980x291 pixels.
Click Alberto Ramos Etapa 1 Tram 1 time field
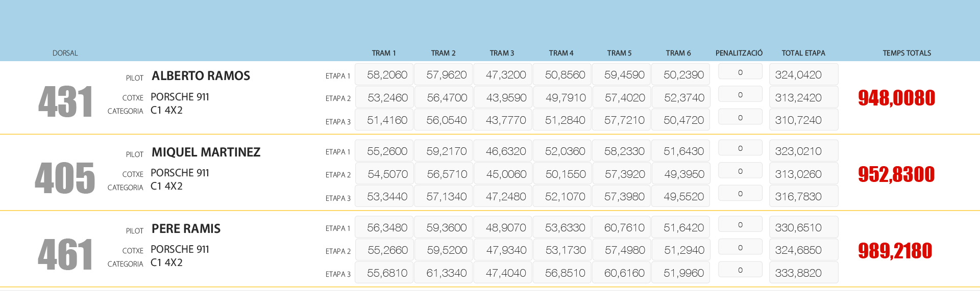click(384, 75)
